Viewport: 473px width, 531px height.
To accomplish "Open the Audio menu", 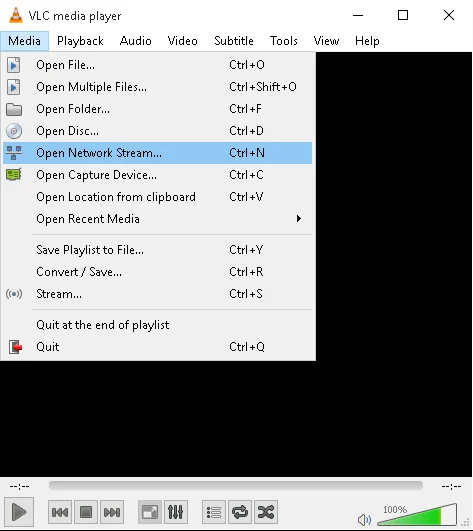I will tap(135, 41).
